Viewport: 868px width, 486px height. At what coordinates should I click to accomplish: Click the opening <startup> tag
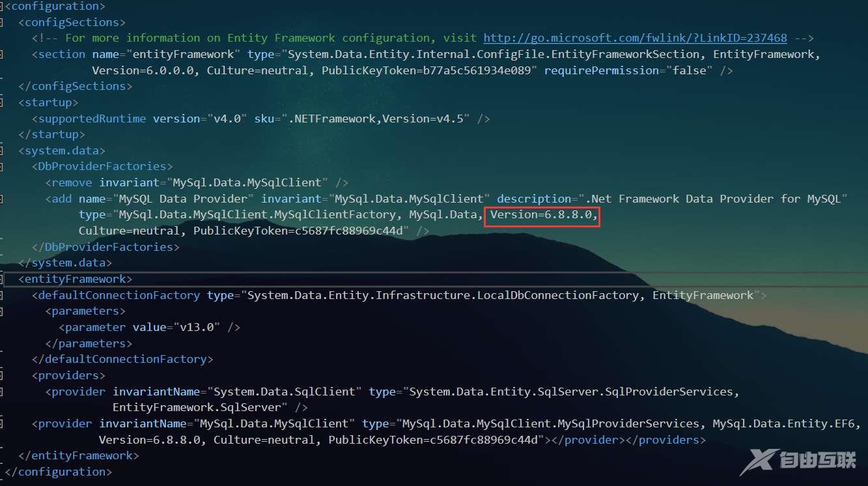(49, 102)
